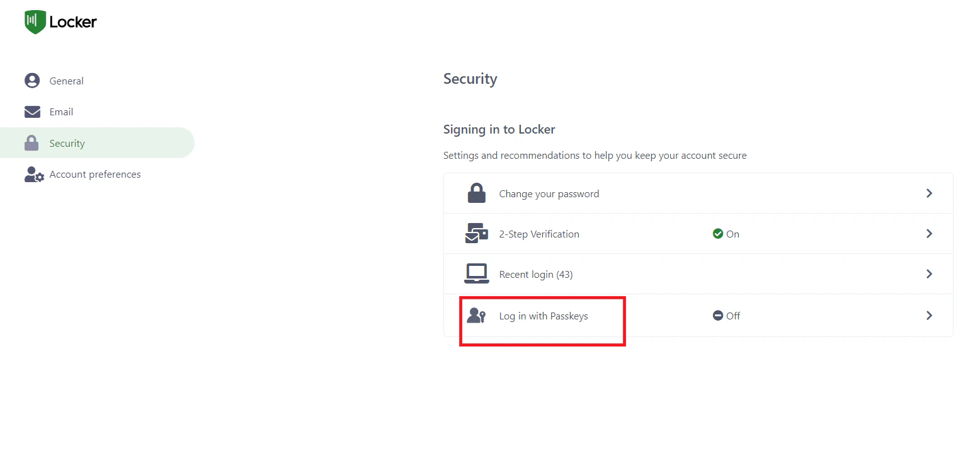
Task: Click the Change your password lock icon
Action: tap(477, 193)
